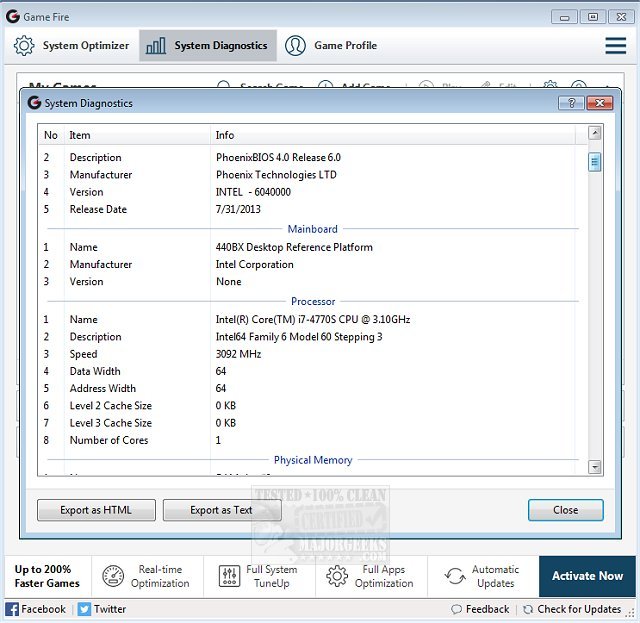Select the Address Width 64 row

[x=313, y=388]
